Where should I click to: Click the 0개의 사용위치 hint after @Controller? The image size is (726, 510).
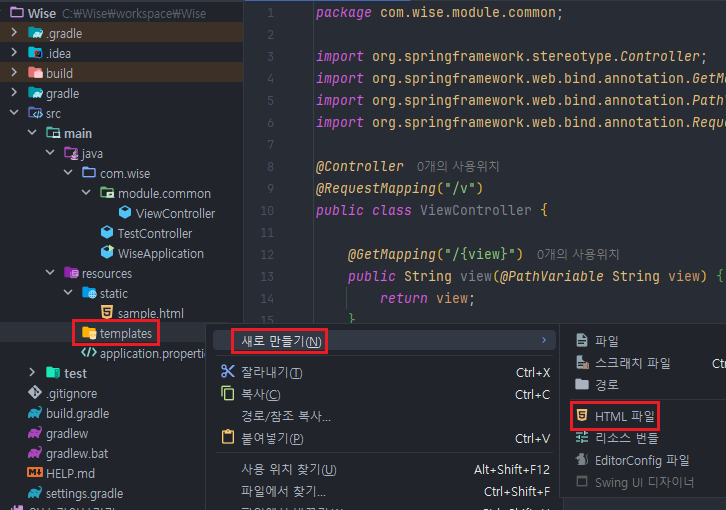(458, 166)
